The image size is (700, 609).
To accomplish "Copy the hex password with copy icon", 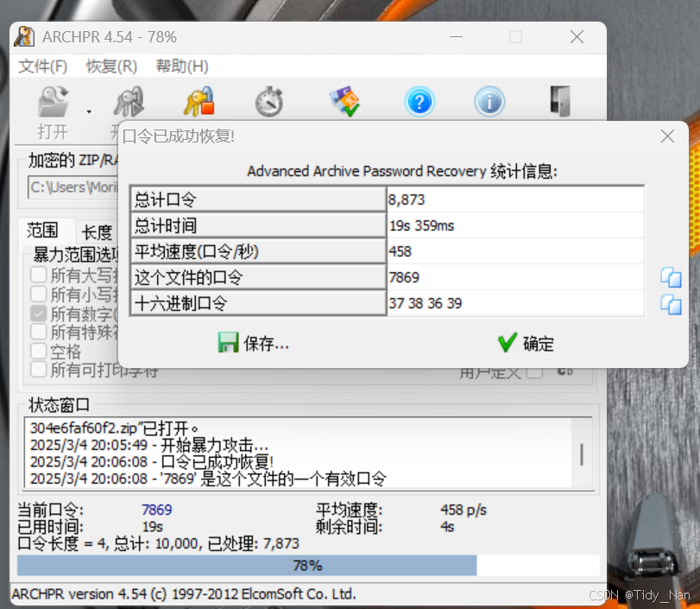I will 671,304.
